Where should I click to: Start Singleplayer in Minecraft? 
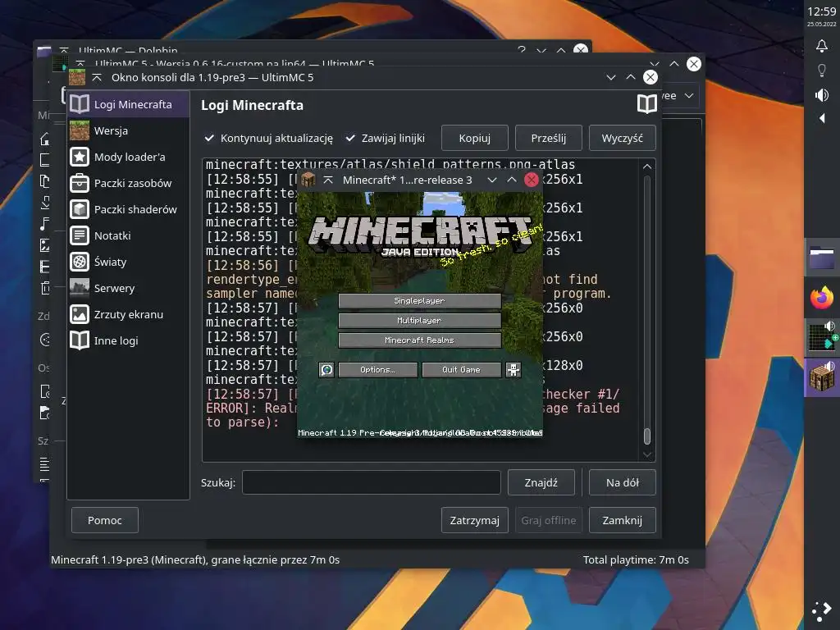[419, 301]
